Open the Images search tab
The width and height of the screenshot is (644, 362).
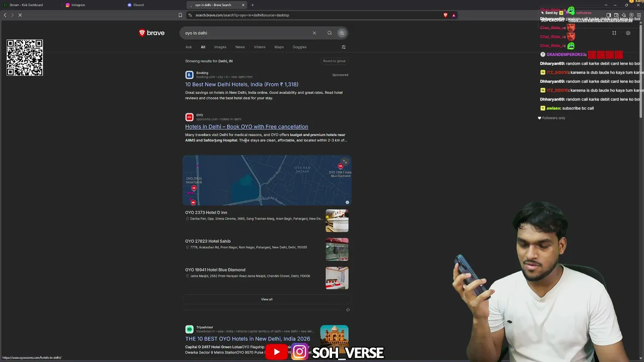[220, 47]
